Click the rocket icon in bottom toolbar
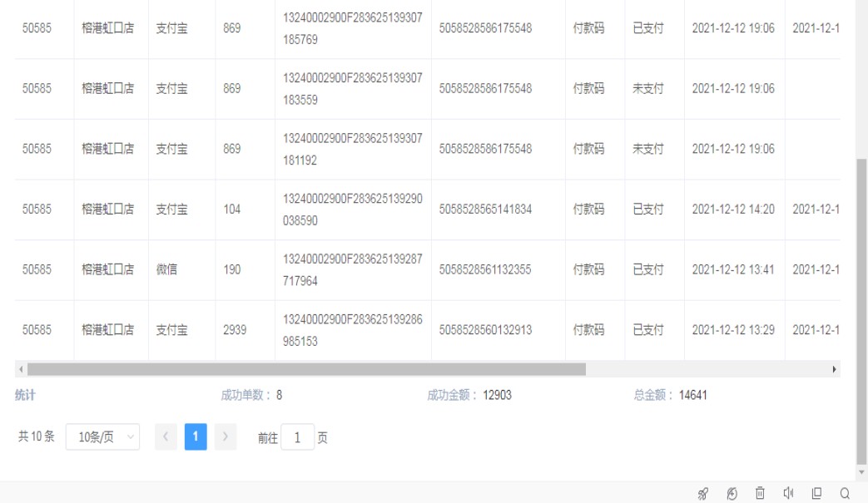 703,494
